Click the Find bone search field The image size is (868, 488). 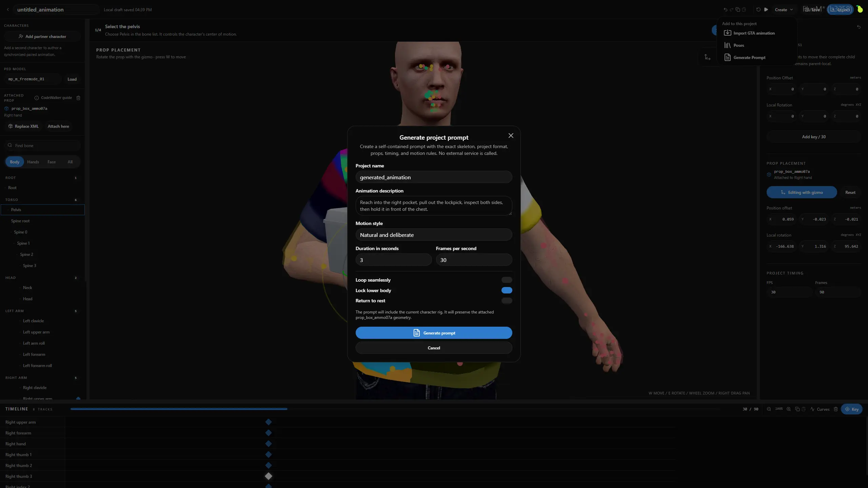coord(42,145)
